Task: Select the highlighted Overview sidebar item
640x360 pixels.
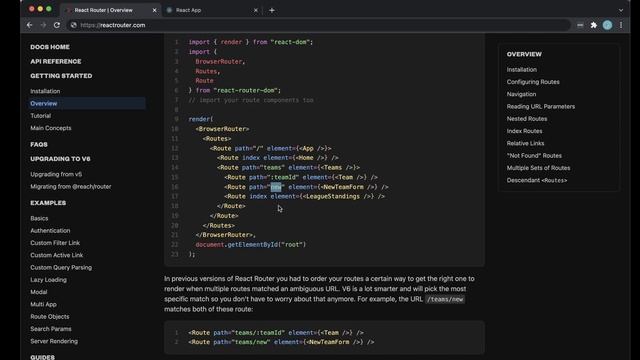Action: click(x=87, y=103)
